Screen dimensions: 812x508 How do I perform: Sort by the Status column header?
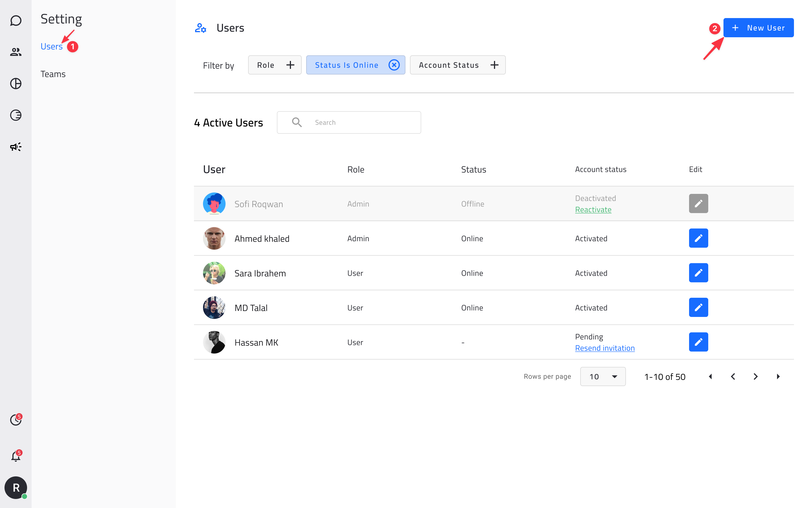coord(473,169)
